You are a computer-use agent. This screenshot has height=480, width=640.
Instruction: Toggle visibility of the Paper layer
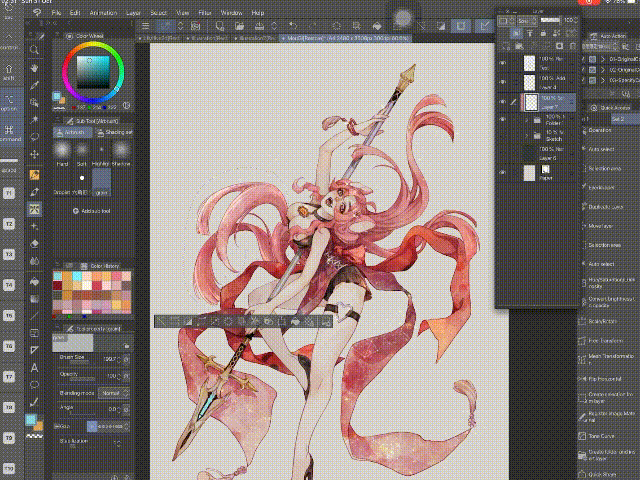[503, 173]
